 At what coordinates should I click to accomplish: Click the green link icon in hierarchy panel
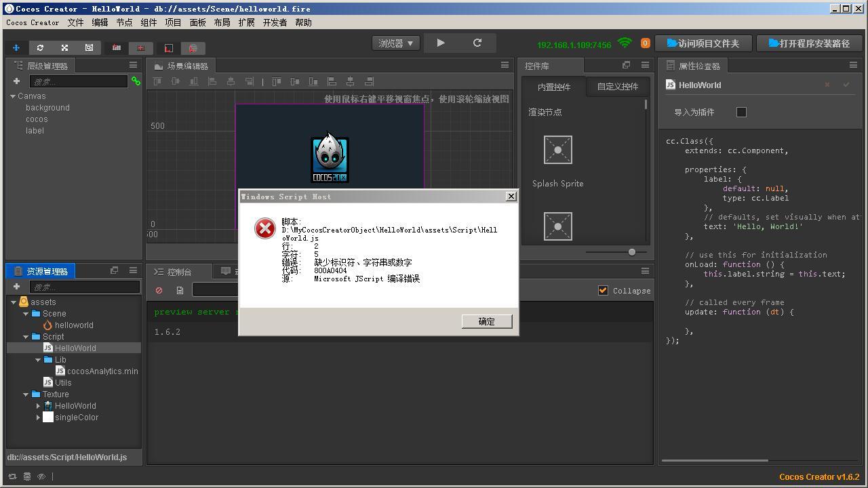(x=136, y=81)
